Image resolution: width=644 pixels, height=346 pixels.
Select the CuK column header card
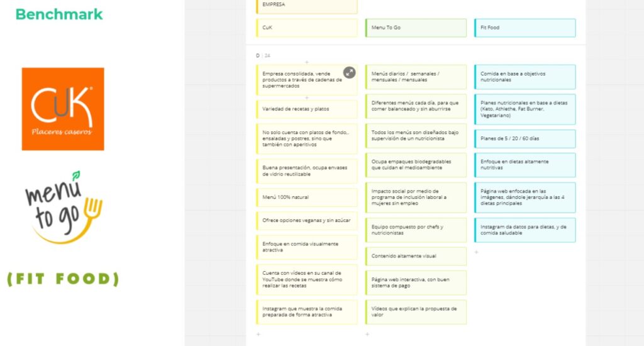click(x=307, y=28)
